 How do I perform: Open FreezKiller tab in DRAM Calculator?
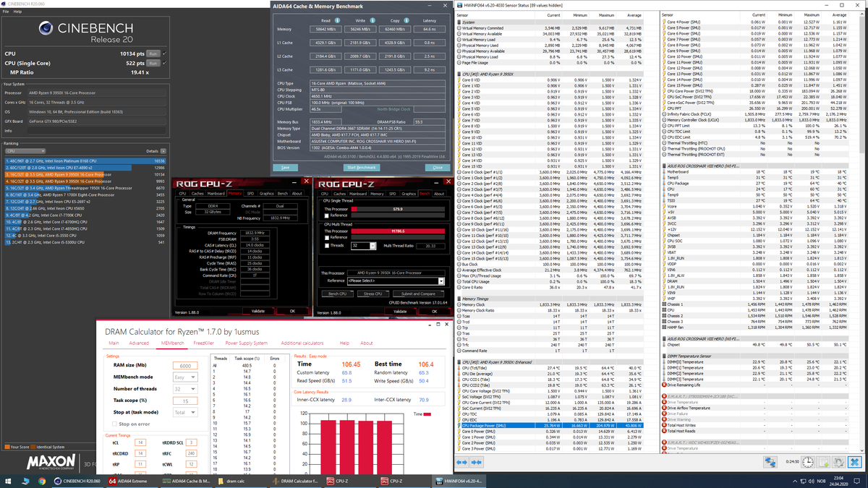pyautogui.click(x=205, y=343)
